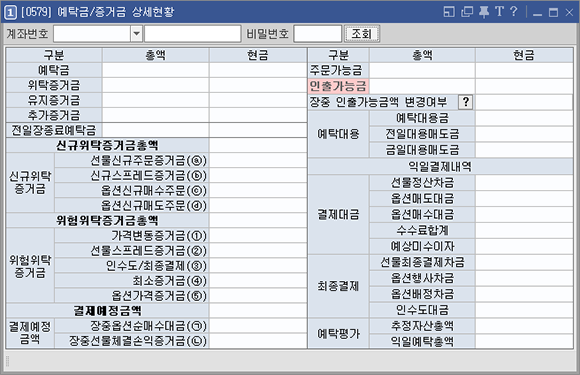Click the window number 1 icon in title bar

10,12
